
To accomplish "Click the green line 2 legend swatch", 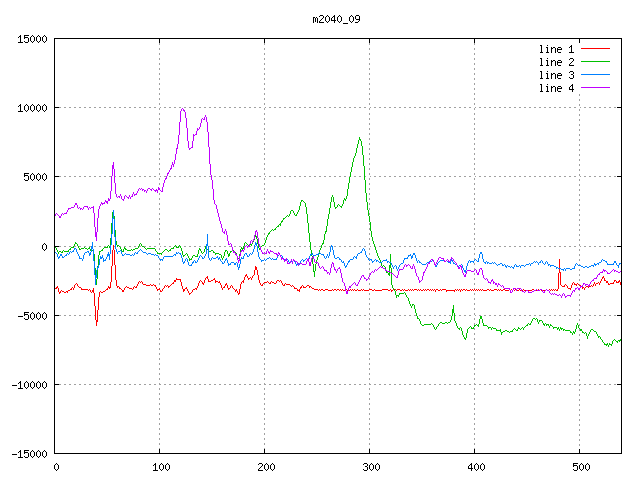I will pos(596,62).
